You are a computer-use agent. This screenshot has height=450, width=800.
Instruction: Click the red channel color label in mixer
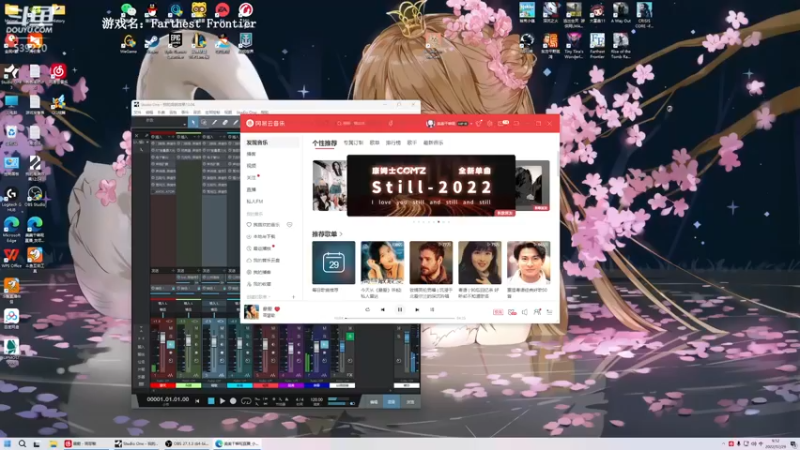(163, 385)
